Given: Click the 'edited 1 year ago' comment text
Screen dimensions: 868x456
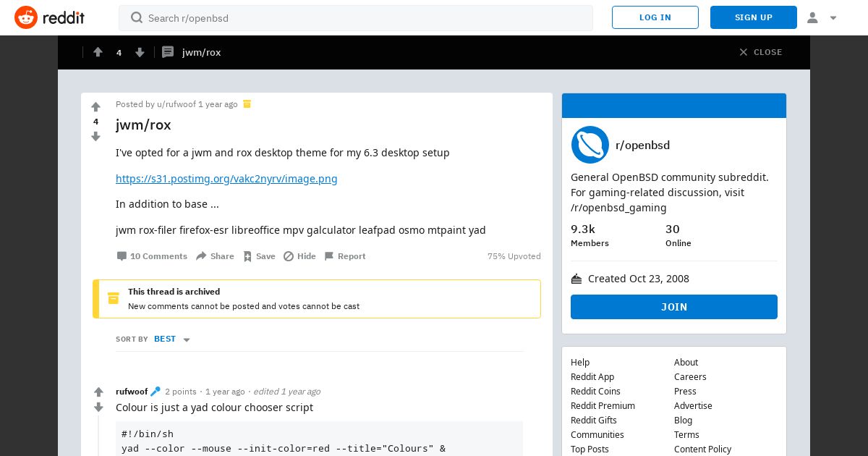Looking at the screenshot, I should click(x=286, y=392).
